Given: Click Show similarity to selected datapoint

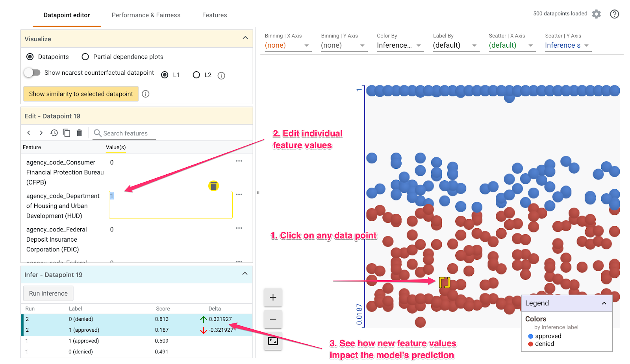Looking at the screenshot, I should click(81, 94).
